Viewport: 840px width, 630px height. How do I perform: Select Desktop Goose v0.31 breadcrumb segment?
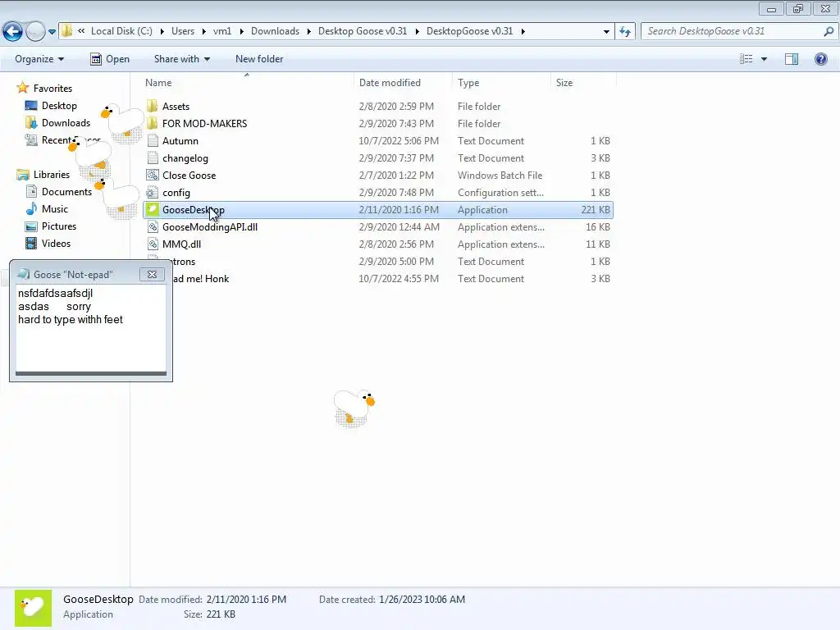363,31
